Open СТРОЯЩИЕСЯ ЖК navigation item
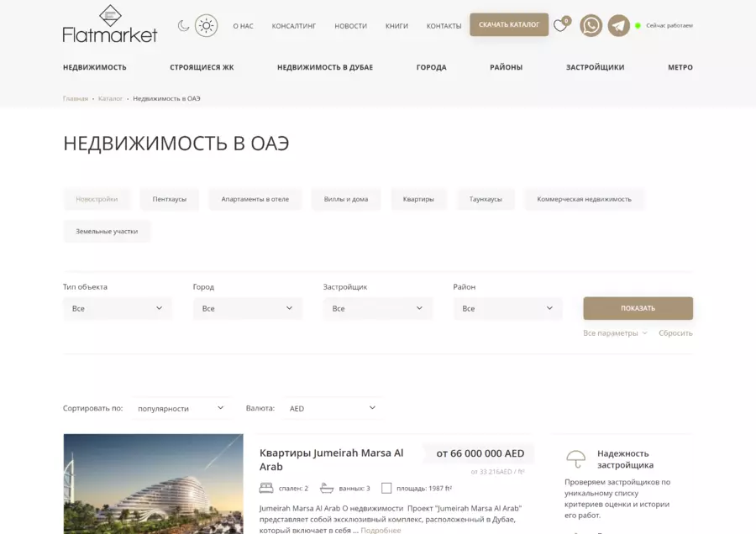Image resolution: width=756 pixels, height=534 pixels. tap(202, 67)
